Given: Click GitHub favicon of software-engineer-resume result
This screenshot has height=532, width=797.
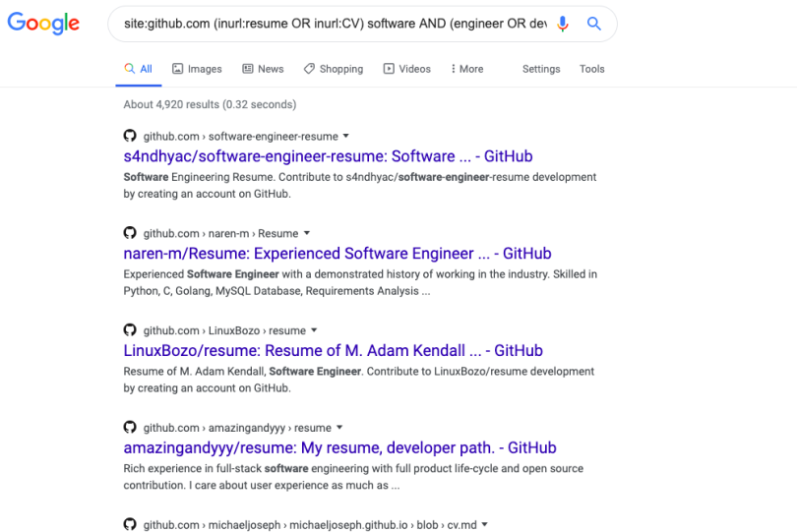Looking at the screenshot, I should (130, 136).
